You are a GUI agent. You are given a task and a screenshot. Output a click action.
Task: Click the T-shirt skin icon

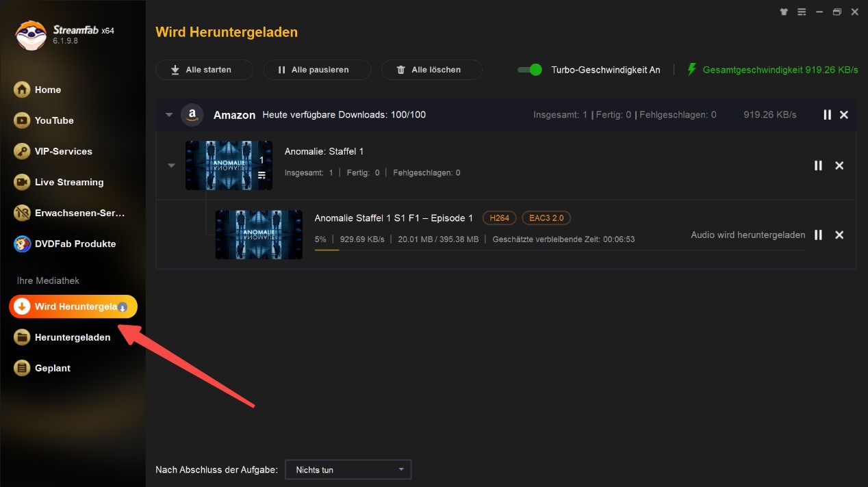(784, 12)
